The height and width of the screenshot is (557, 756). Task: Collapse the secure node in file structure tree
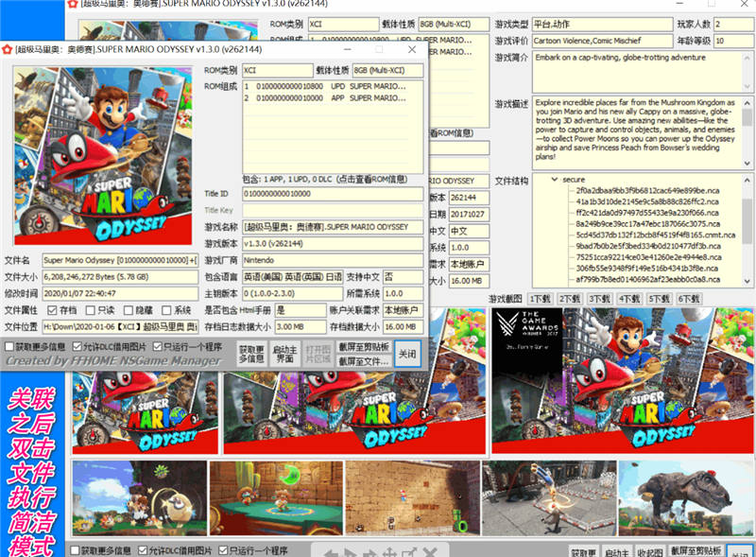555,179
